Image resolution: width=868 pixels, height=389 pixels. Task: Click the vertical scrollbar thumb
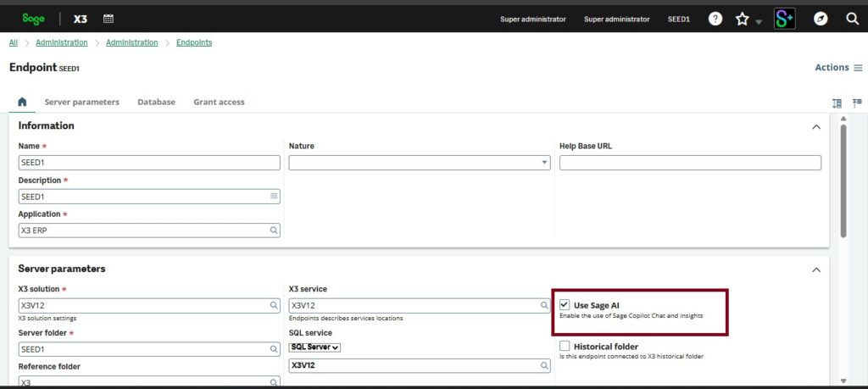pos(843,181)
